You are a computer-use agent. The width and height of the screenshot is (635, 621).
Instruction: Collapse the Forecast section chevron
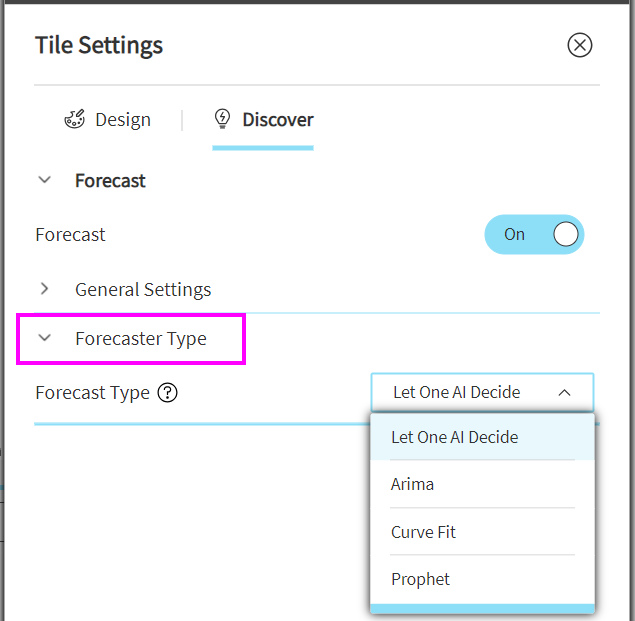pyautogui.click(x=44, y=181)
